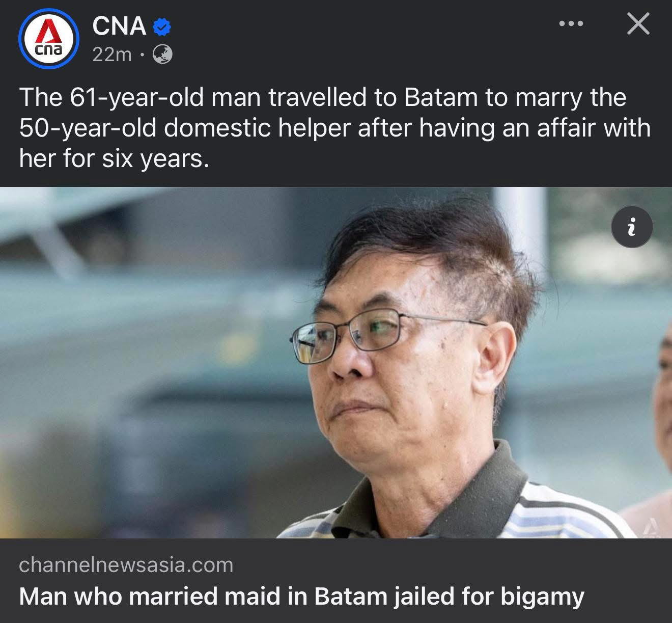Visit the channelnewsasia.com domain link
Screen dimensions: 672x623
(126, 565)
